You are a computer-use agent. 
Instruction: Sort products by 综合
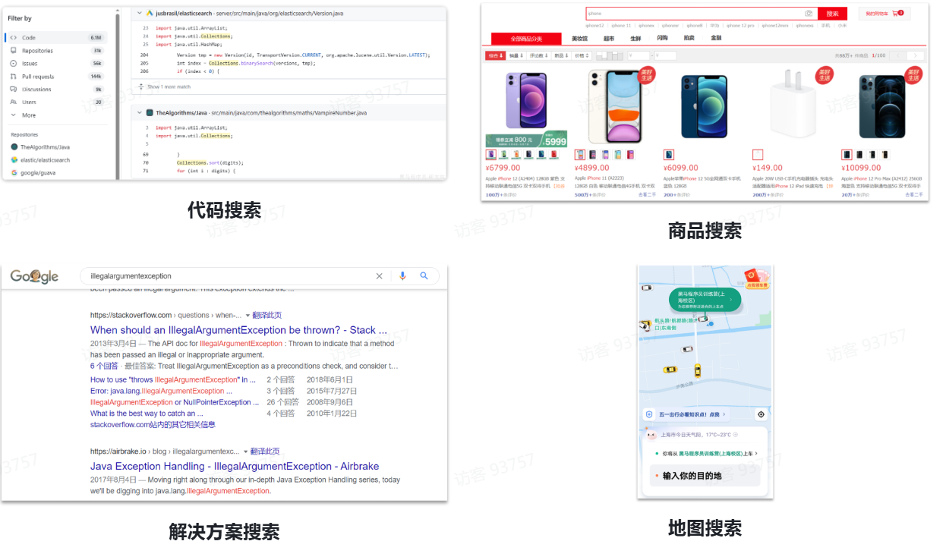coord(495,55)
